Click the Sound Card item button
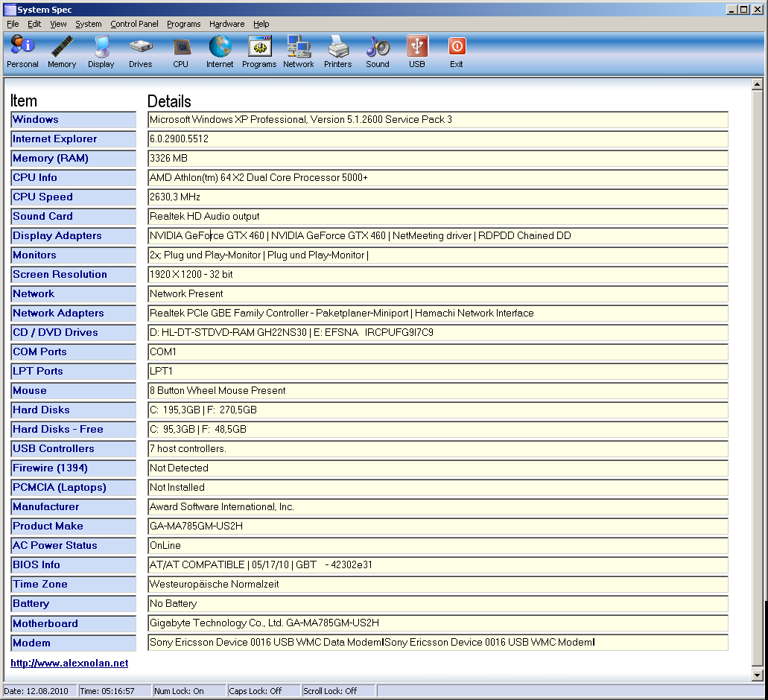Image resolution: width=768 pixels, height=700 pixels. 74,217
